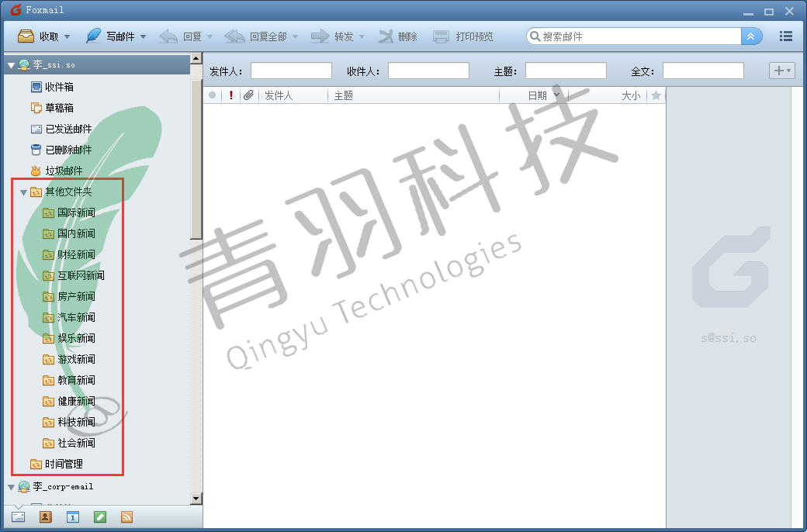This screenshot has width=807, height=532.
Task: Expand the add search criteria plus dropdown
Action: [x=781, y=71]
